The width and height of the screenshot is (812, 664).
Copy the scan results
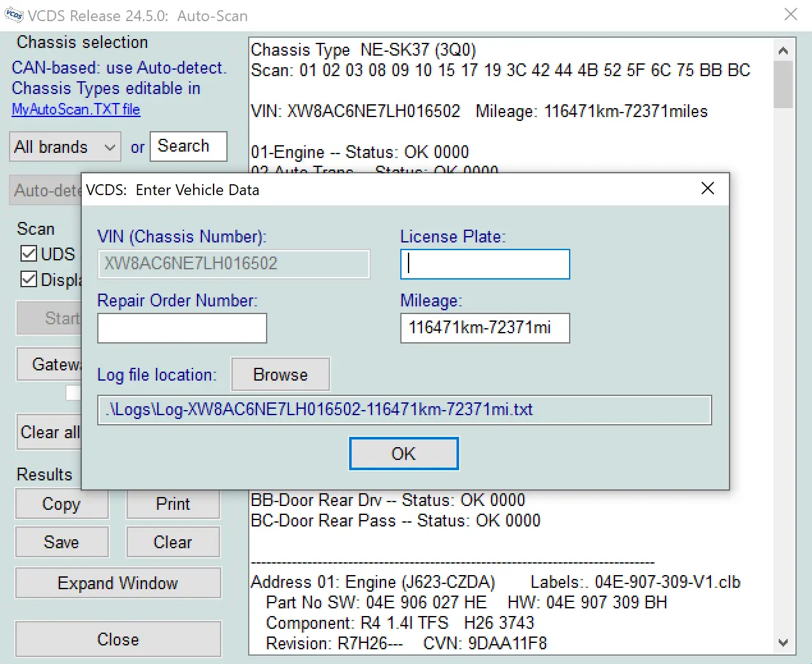[61, 504]
